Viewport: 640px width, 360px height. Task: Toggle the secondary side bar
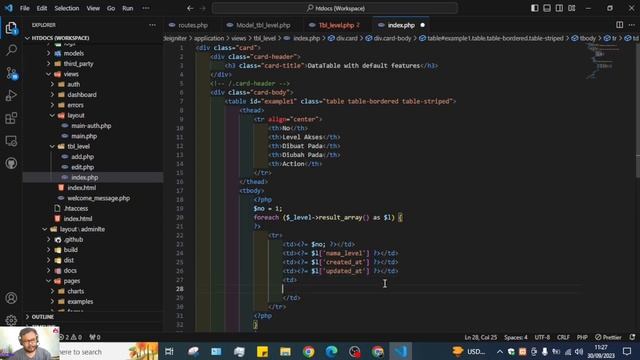pyautogui.click(x=559, y=8)
